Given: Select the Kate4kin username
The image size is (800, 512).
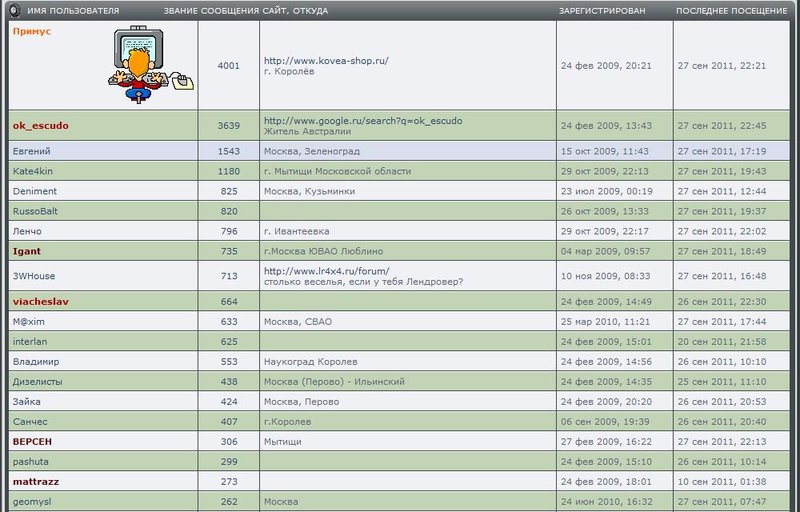Looking at the screenshot, I should click(x=33, y=171).
